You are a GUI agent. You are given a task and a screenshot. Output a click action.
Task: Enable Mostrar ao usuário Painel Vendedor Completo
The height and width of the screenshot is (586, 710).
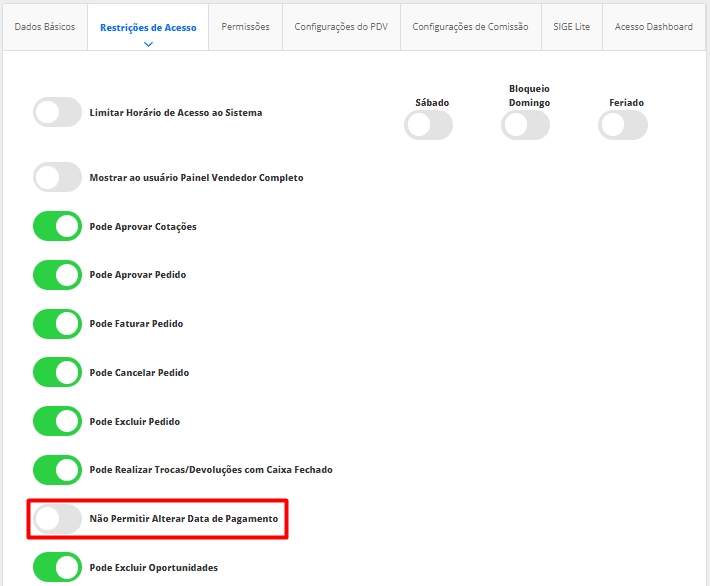point(57,178)
